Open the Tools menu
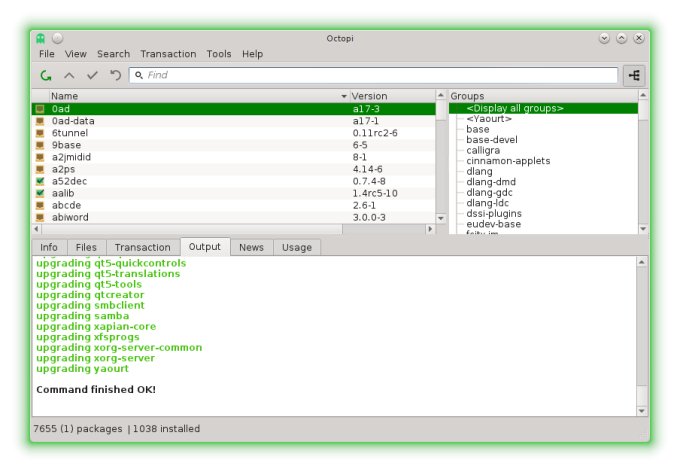The image size is (680, 472). pos(218,54)
